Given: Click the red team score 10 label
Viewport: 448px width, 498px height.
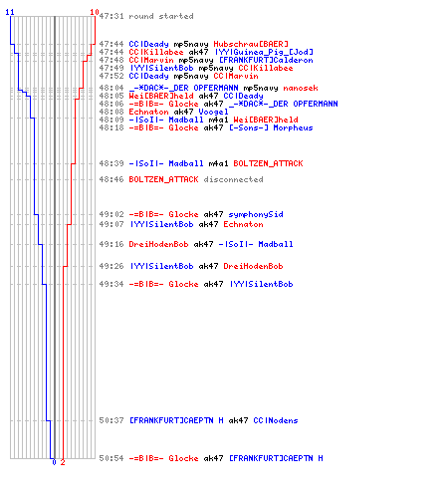Looking at the screenshot, I should (x=95, y=12).
